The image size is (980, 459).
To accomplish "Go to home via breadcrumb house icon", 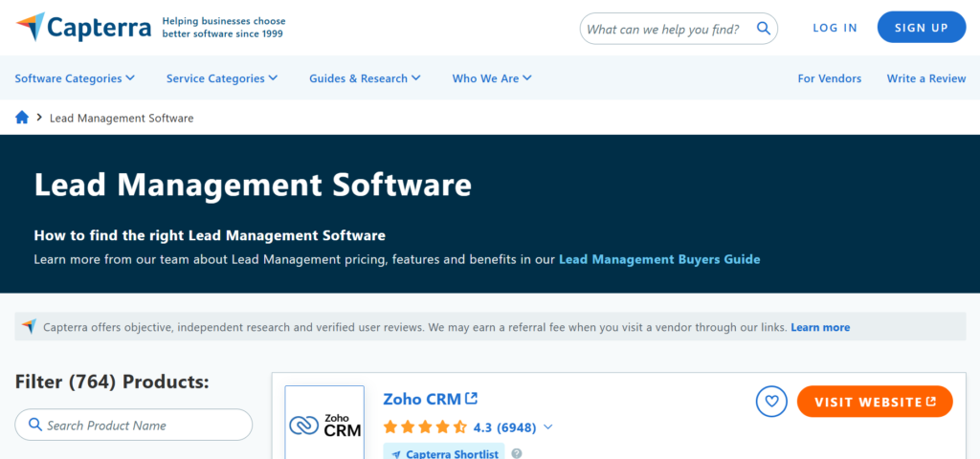I will [22, 118].
